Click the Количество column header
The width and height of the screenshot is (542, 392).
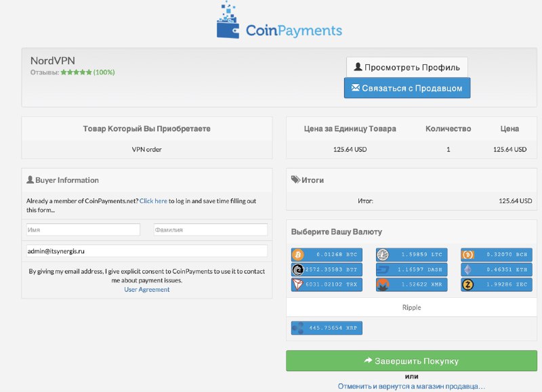(448, 129)
